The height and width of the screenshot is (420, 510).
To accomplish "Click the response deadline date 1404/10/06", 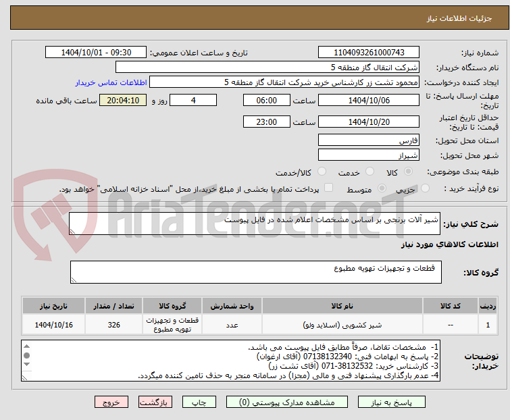I will [x=369, y=100].
